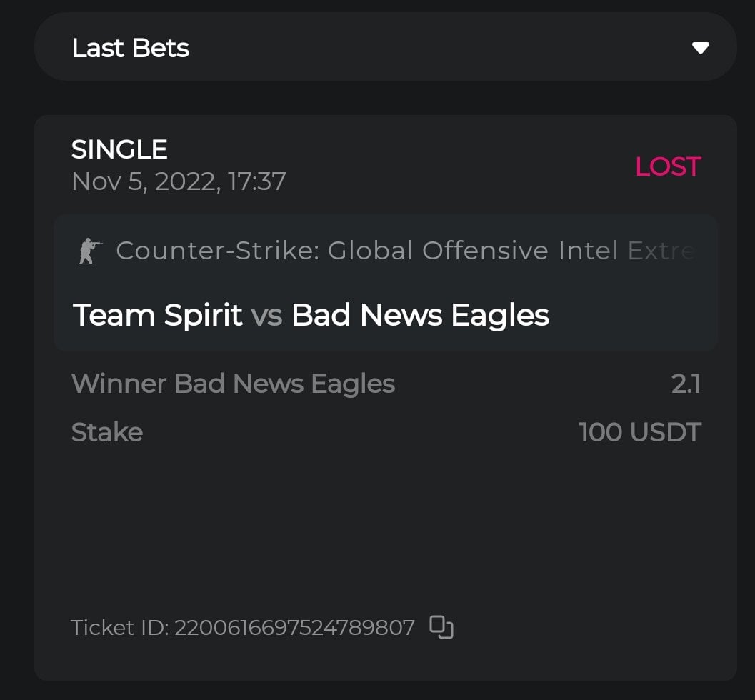Select the Nov 5, 2022, 17:37 timestamp
Screen dimensions: 755x700
point(179,181)
